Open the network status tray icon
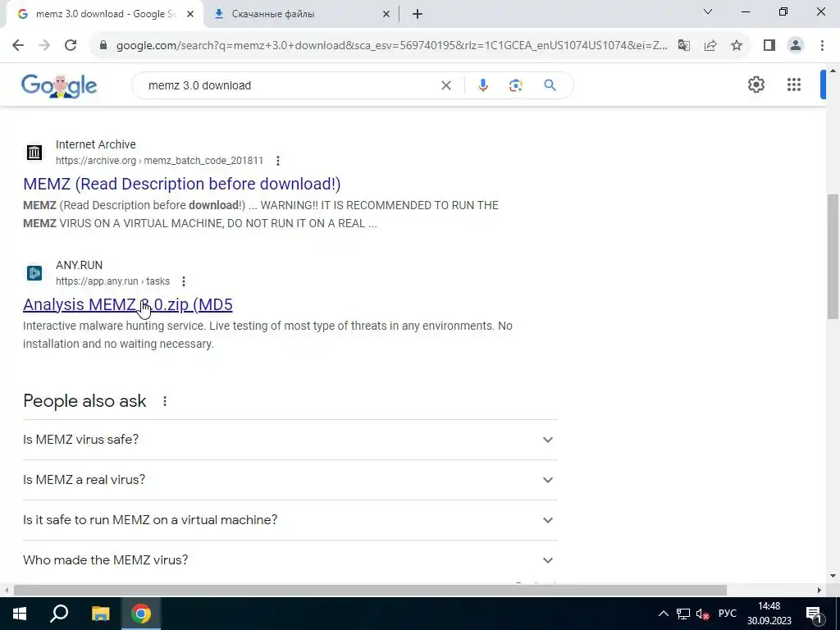840x630 pixels. click(x=683, y=614)
